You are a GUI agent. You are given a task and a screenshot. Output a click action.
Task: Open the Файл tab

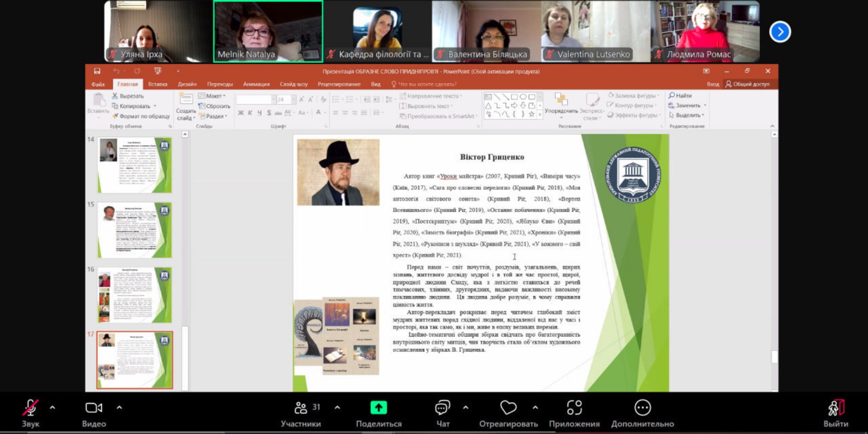click(98, 84)
